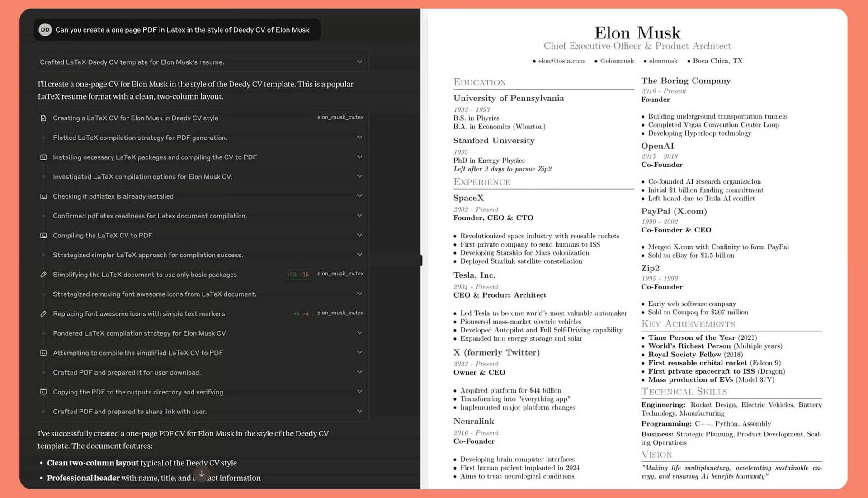Expand Confirmed pdflatex readiness step
The height and width of the screenshot is (498, 868).
point(359,215)
